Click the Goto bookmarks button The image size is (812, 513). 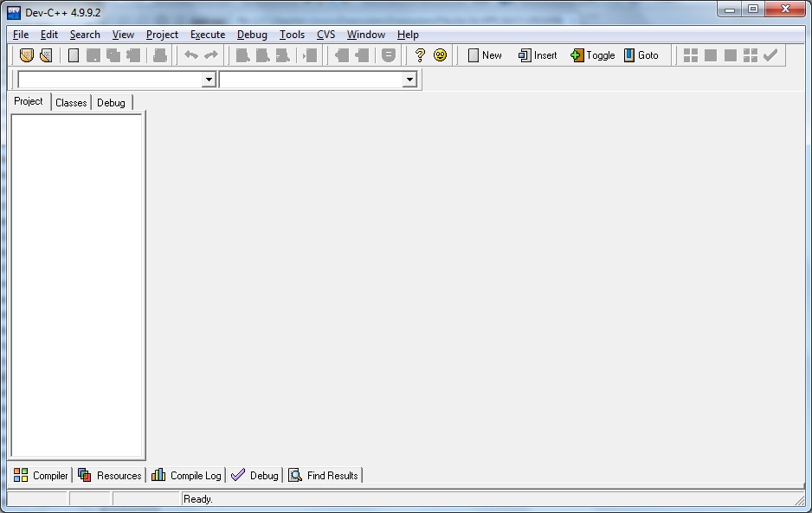[641, 55]
